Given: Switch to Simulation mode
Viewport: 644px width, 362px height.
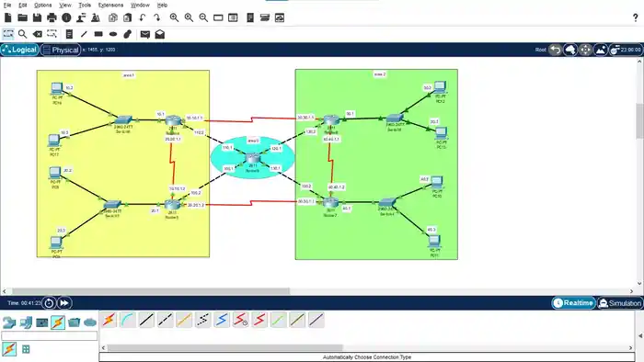Looking at the screenshot, I should [620, 303].
